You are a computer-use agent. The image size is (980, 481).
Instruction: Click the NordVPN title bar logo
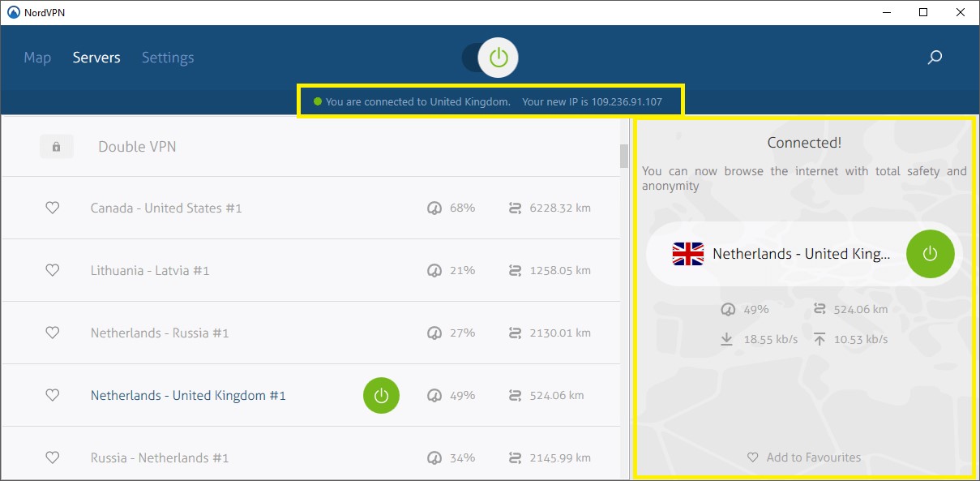(13, 12)
